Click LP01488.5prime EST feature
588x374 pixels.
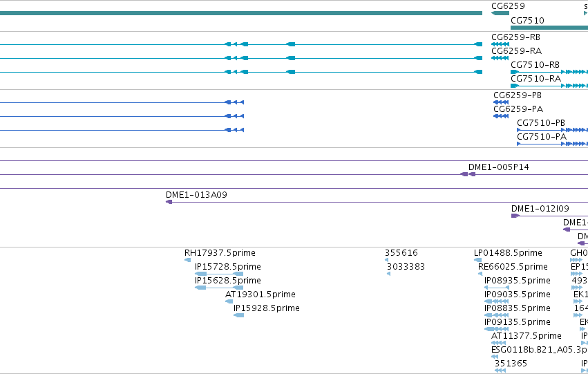click(x=477, y=259)
